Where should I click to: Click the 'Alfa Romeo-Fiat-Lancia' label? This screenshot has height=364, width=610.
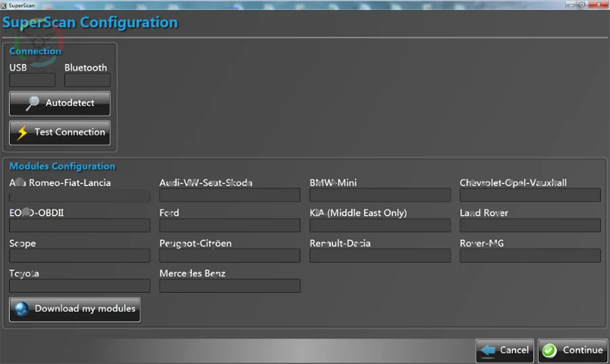60,183
